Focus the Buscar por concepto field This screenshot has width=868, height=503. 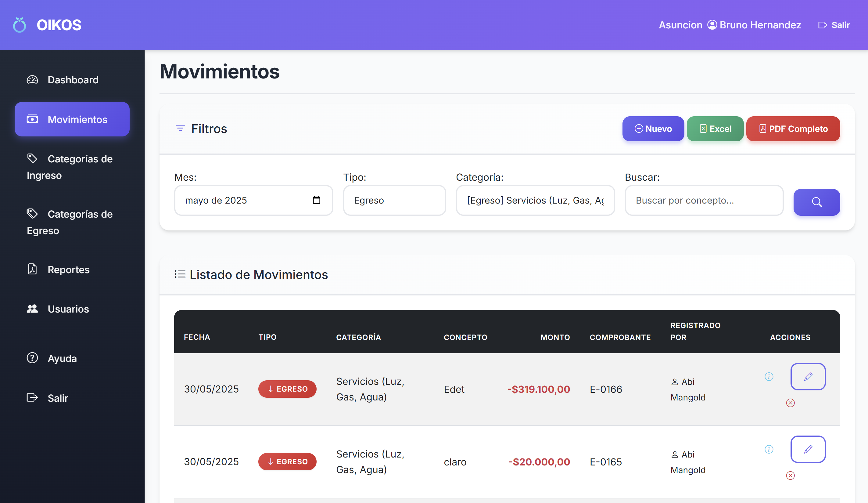(704, 200)
